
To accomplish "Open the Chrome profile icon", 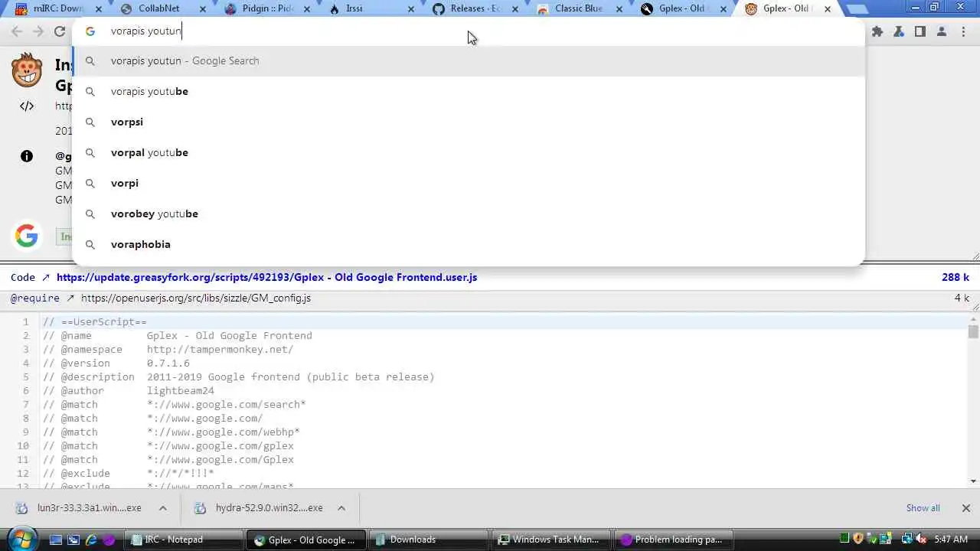I will point(942,31).
